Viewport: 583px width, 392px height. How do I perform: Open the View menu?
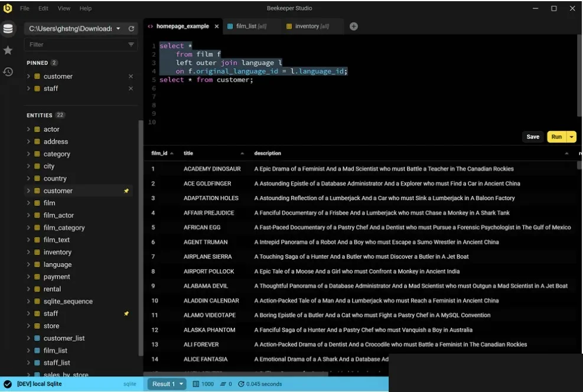(64, 8)
